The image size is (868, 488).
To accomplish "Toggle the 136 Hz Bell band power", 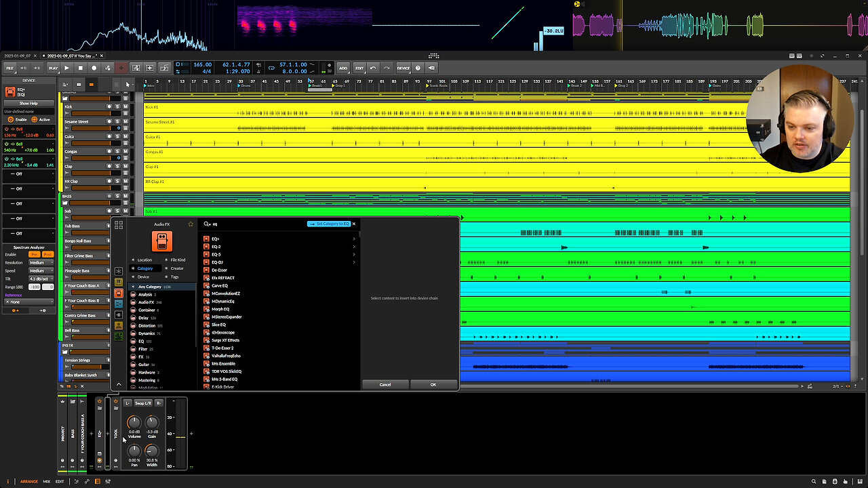I will [x=7, y=129].
